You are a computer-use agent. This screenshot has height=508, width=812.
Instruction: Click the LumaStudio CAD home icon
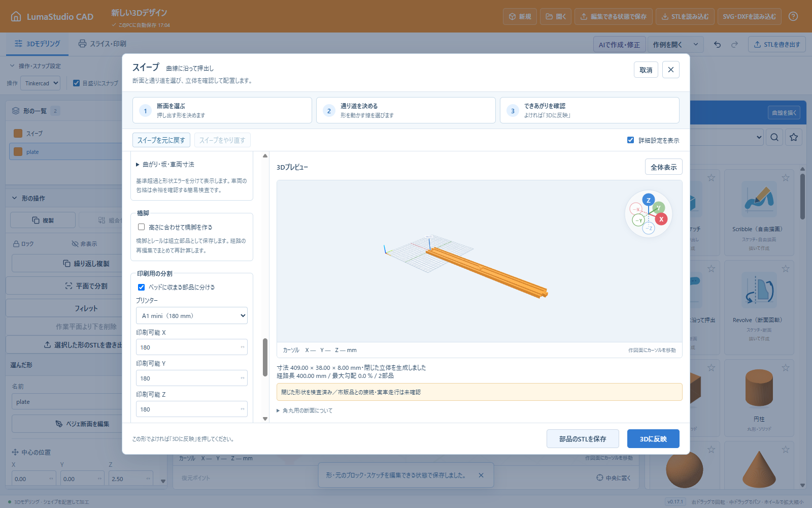(16, 16)
